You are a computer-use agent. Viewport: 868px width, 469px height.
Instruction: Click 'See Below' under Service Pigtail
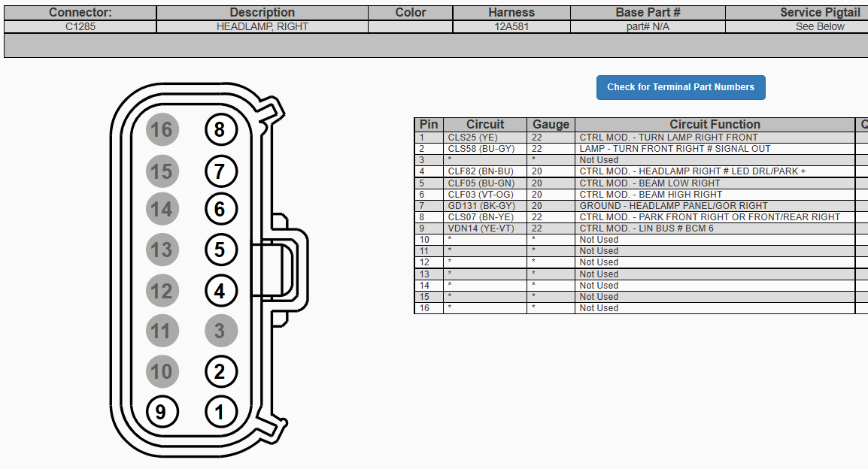coord(820,26)
